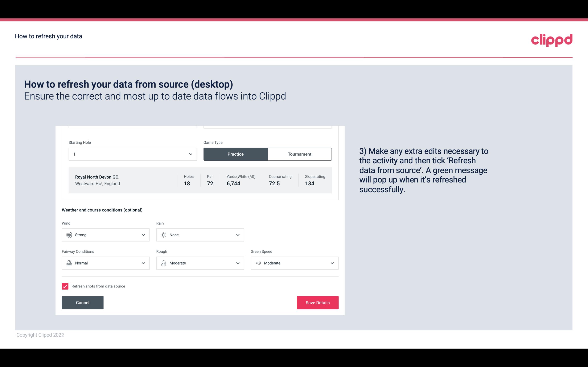Expand the Rain condition dropdown
Screen dimensions: 588x367
(237, 235)
